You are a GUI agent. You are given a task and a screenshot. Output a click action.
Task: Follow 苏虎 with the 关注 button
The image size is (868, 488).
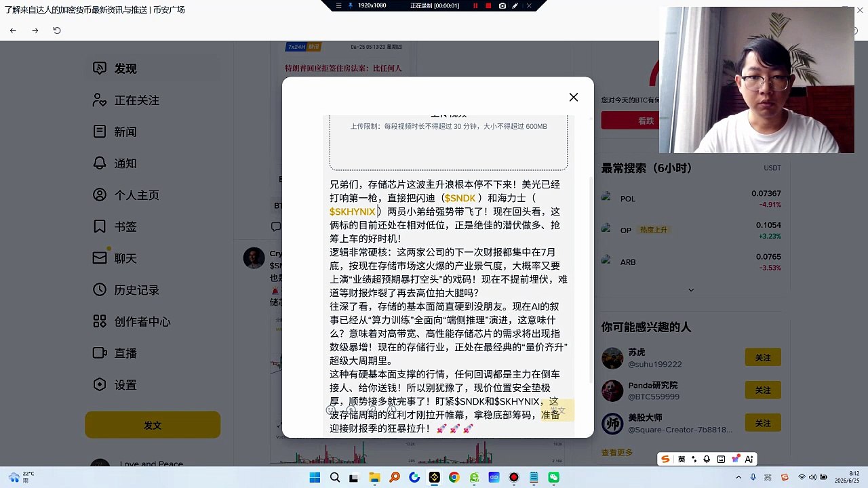pos(763,357)
